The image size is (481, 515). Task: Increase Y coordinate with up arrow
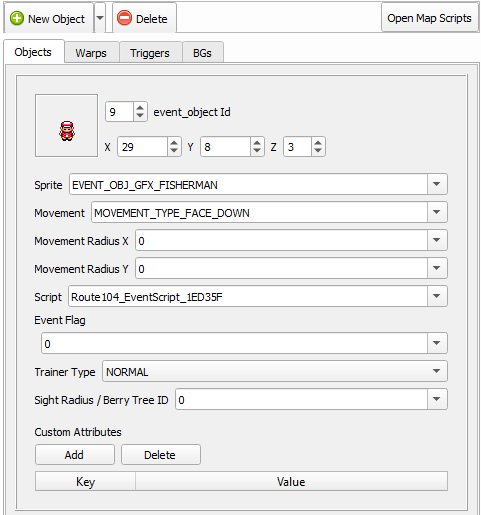click(x=257, y=143)
